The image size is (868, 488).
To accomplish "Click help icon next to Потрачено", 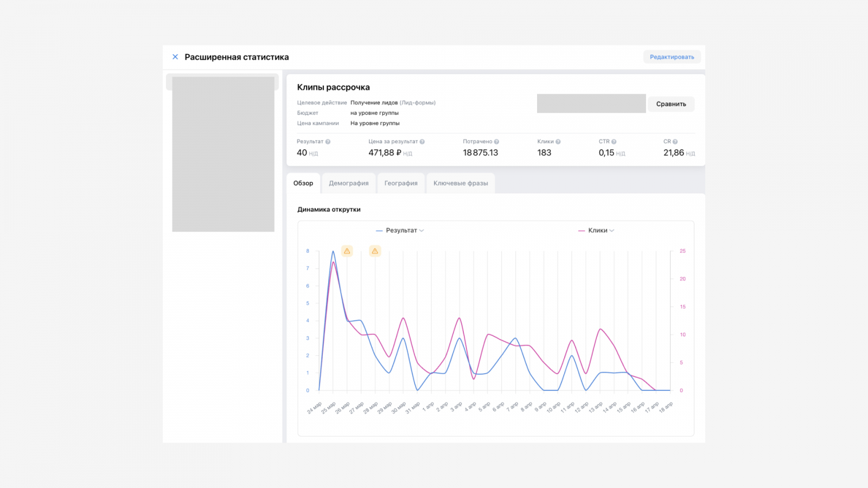I will pyautogui.click(x=496, y=142).
